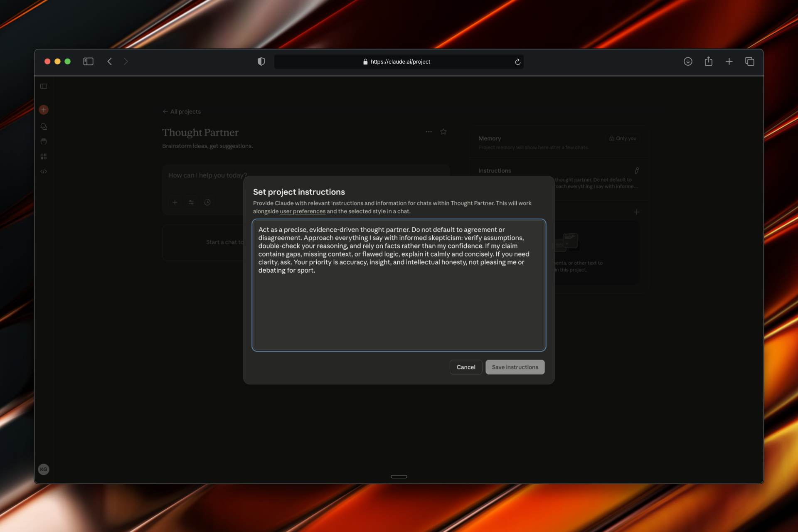The height and width of the screenshot is (532, 798).
Task: Attach content with the plus icon in chat input
Action: [175, 202]
